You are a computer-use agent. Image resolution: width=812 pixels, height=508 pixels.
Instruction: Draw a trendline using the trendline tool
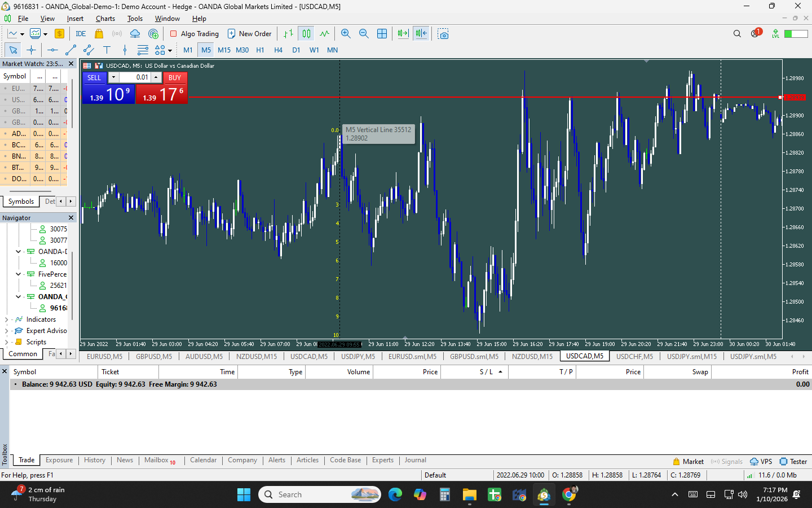[70, 50]
